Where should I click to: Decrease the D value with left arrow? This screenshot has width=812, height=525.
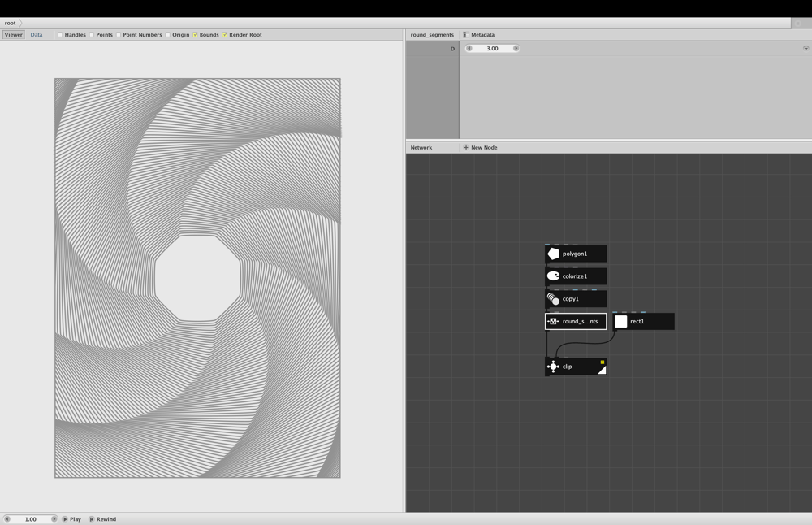(x=469, y=48)
